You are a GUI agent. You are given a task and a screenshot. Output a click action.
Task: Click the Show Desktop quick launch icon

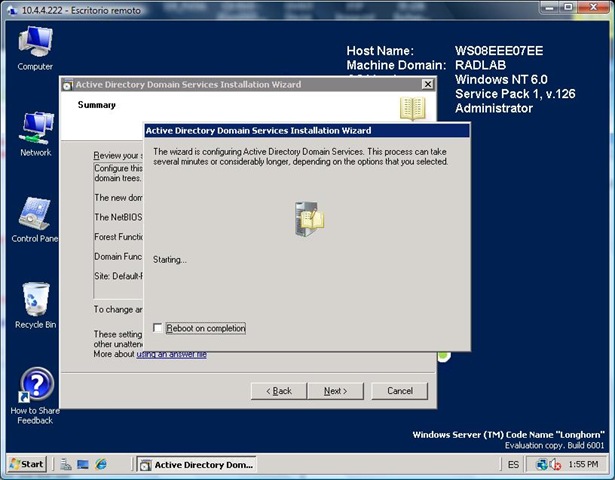pyautogui.click(x=83, y=465)
